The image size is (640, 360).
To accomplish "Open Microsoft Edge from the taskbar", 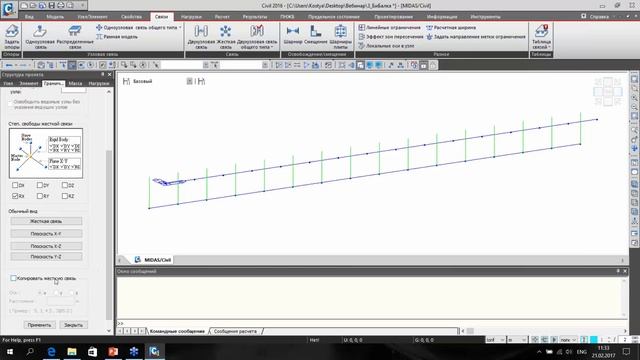I will pyautogui.click(x=51, y=351).
